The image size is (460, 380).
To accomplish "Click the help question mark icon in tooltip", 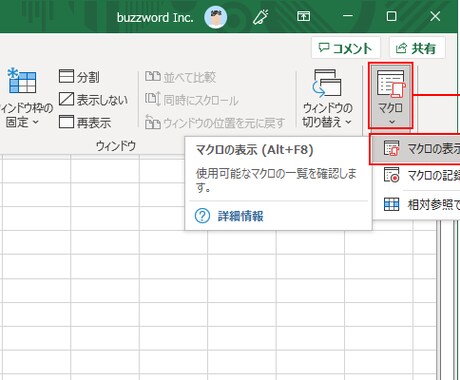I will pos(202,216).
